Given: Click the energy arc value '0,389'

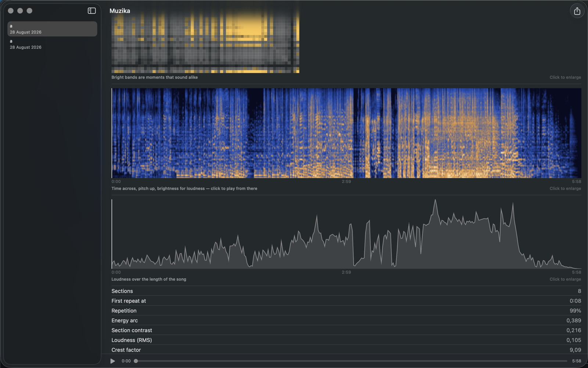Looking at the screenshot, I should click(x=574, y=321).
